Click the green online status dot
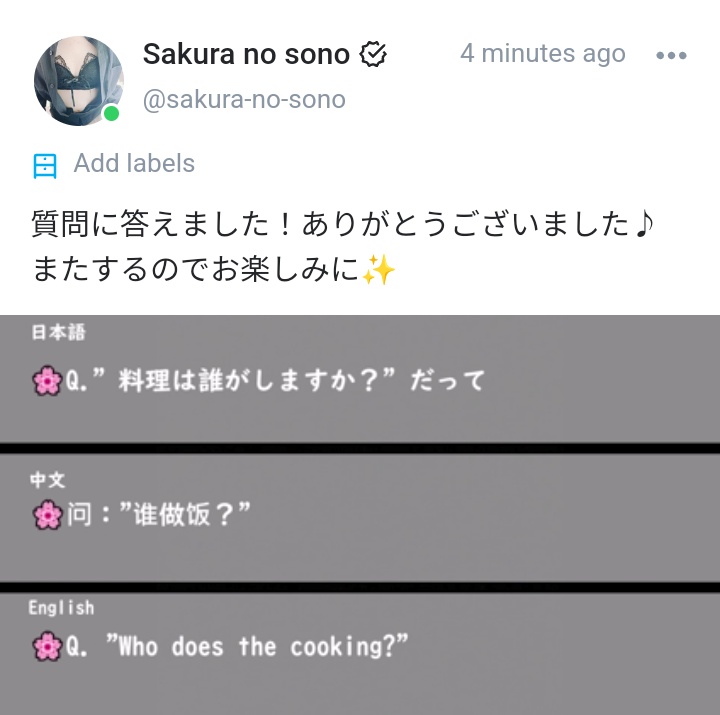Screen dimensions: 720x715 coord(111,113)
